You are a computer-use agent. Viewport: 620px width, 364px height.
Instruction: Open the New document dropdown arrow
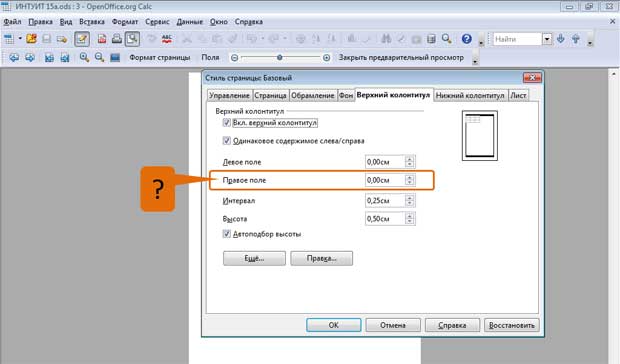pos(20,39)
